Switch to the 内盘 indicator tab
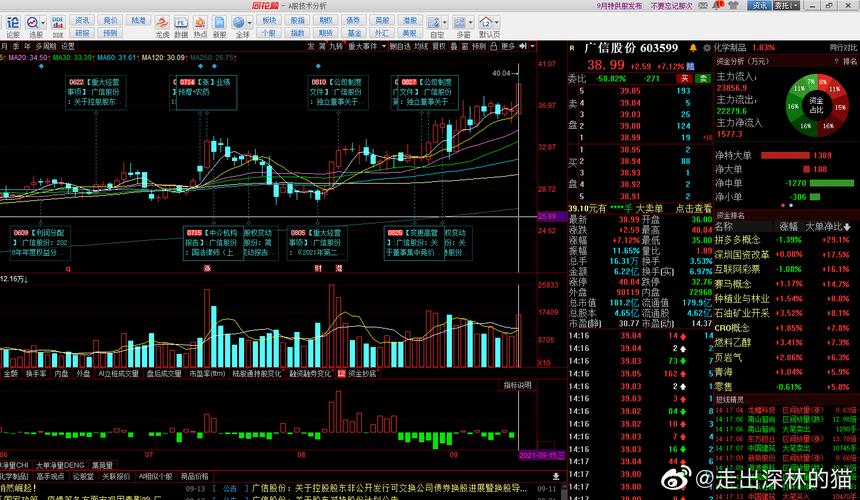 tap(61, 374)
